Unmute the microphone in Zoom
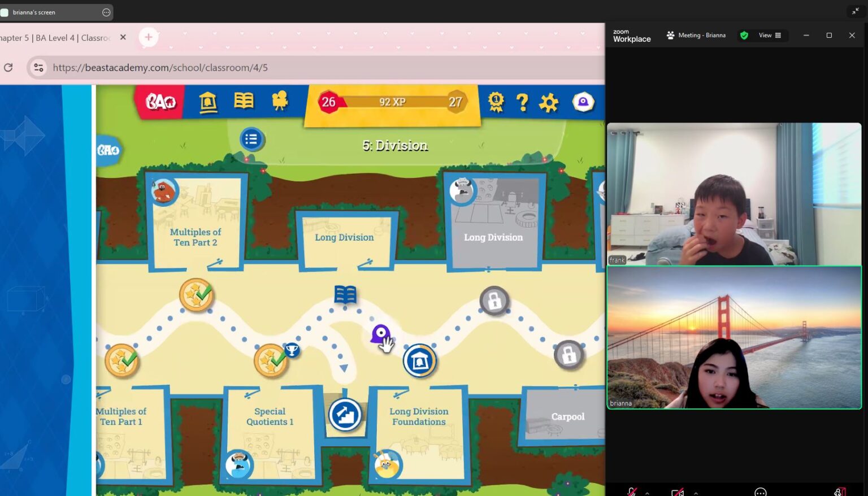This screenshot has height=496, width=868. (632, 492)
